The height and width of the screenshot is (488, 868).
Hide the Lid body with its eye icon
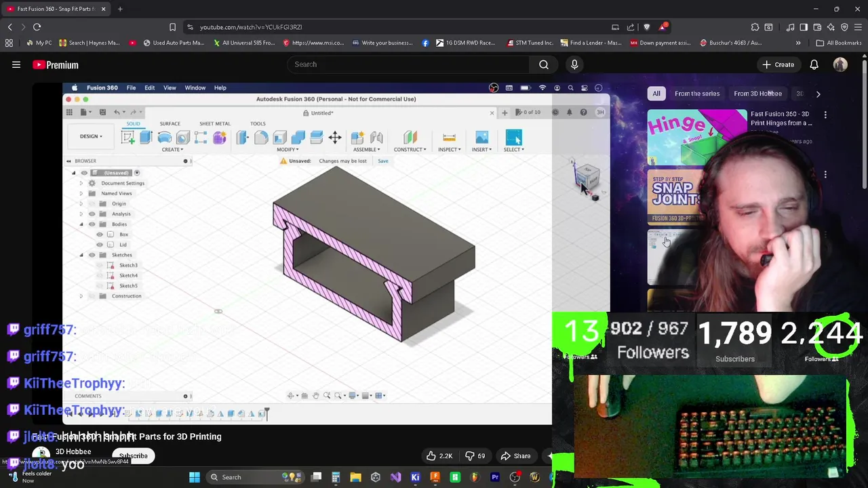[x=100, y=245]
